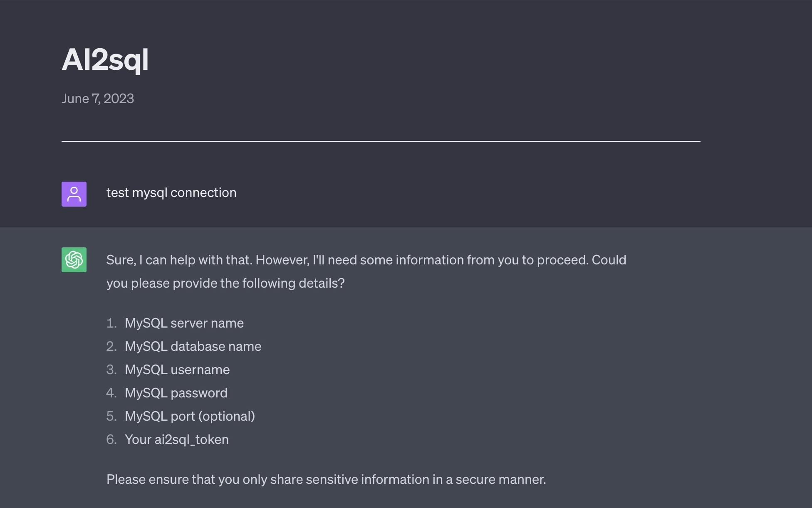The image size is (812, 508).
Task: Click the sensitive information warning sentence
Action: 326,479
